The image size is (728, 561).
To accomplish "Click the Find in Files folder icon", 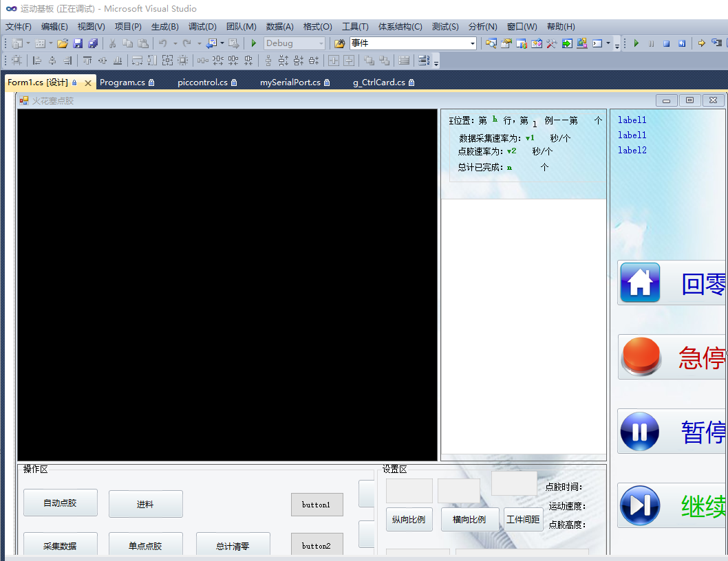I will coord(339,43).
